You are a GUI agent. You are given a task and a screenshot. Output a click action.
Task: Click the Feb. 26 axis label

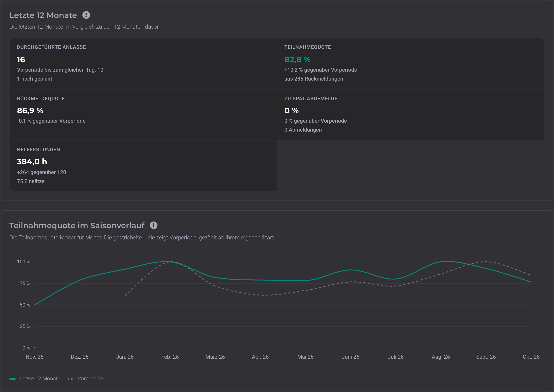coord(170,357)
